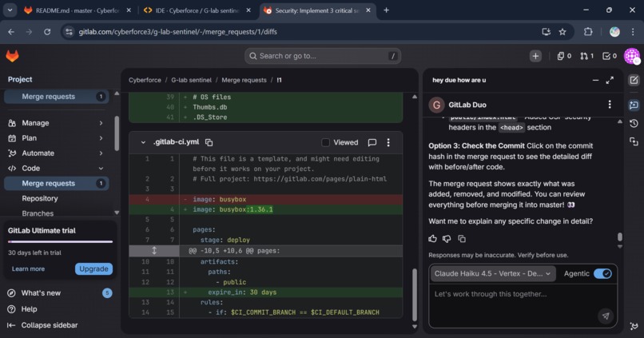Expand the Automate sidebar section
644x338 pixels.
click(x=56, y=153)
